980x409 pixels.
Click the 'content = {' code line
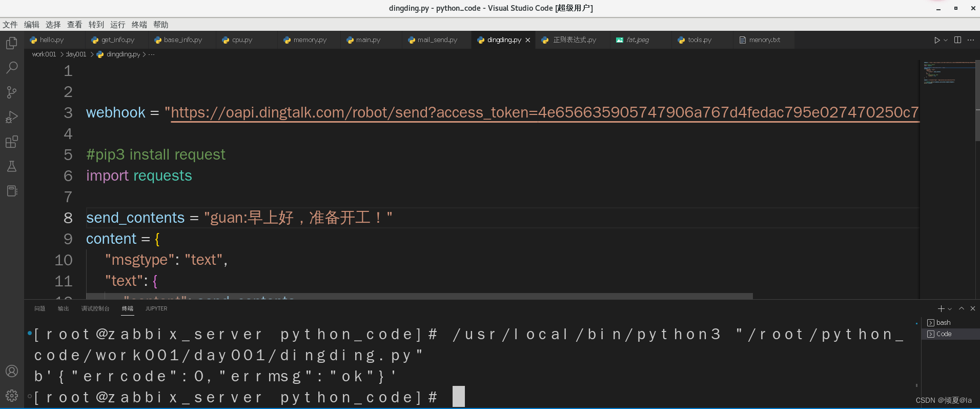(x=123, y=239)
